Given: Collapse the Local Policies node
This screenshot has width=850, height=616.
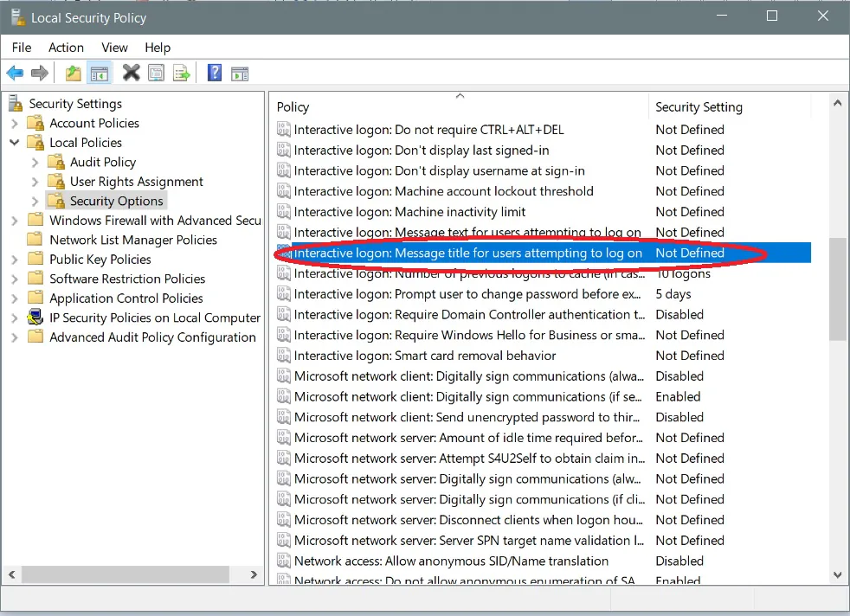Looking at the screenshot, I should click(x=15, y=143).
